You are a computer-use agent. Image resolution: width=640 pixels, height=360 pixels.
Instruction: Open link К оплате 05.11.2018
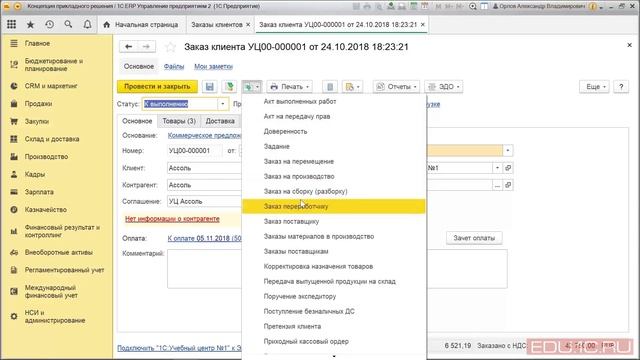pos(204,238)
